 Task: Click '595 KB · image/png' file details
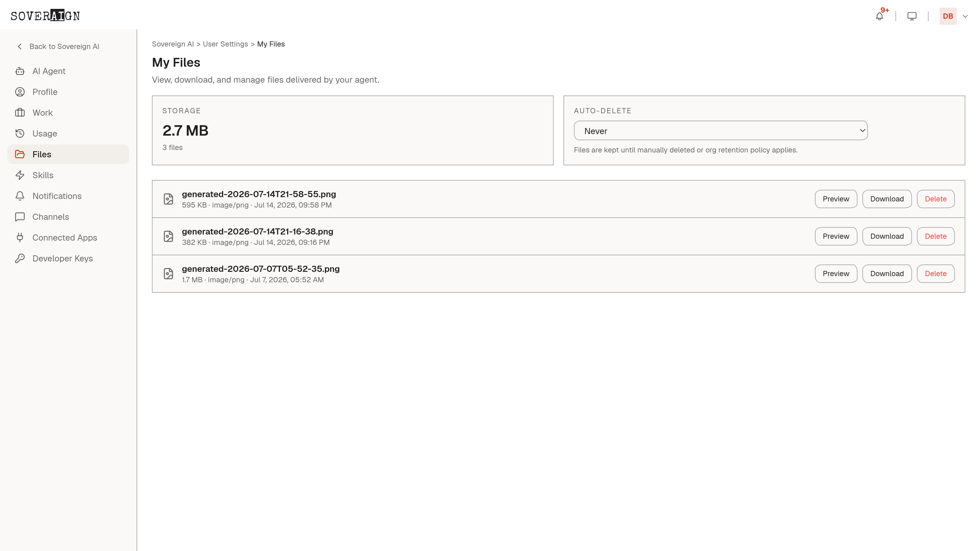click(x=215, y=205)
